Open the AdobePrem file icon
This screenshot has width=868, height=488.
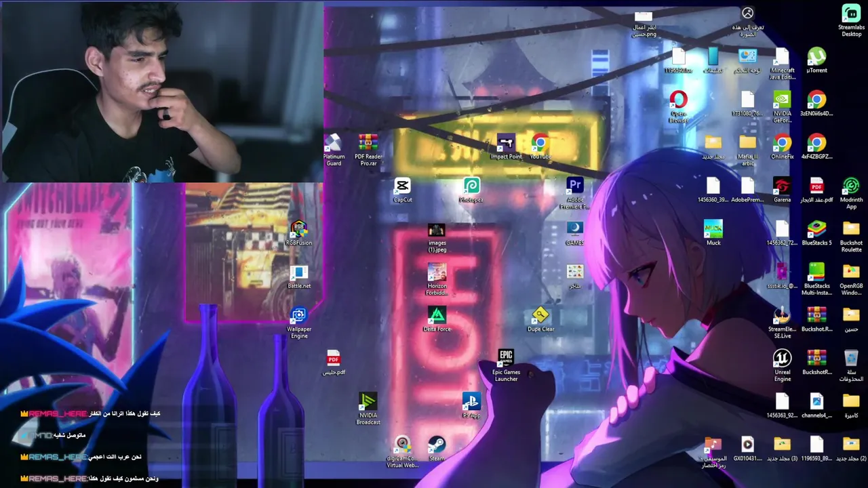747,190
